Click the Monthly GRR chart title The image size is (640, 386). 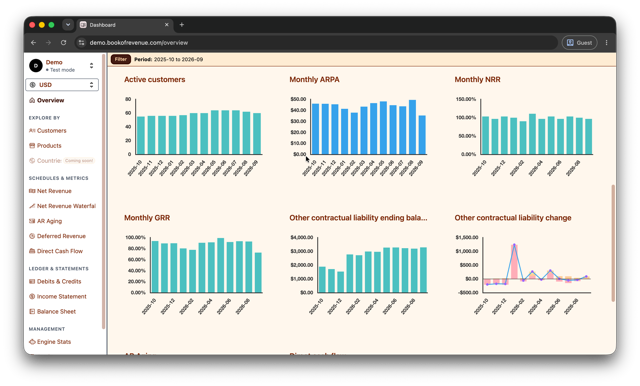coord(147,218)
